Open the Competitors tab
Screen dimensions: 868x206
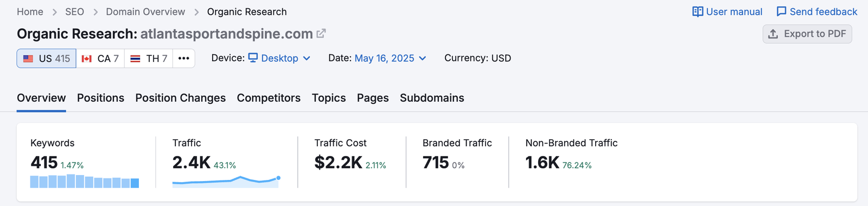(269, 98)
